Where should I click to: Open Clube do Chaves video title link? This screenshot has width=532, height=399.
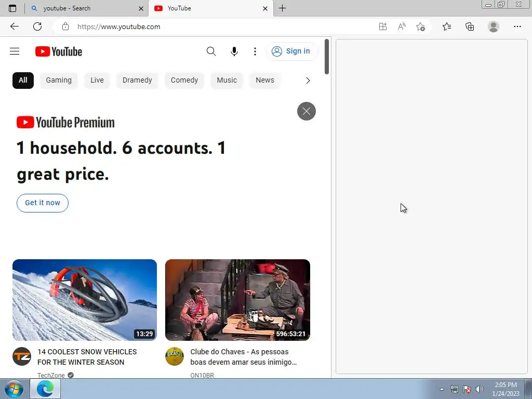[243, 357]
